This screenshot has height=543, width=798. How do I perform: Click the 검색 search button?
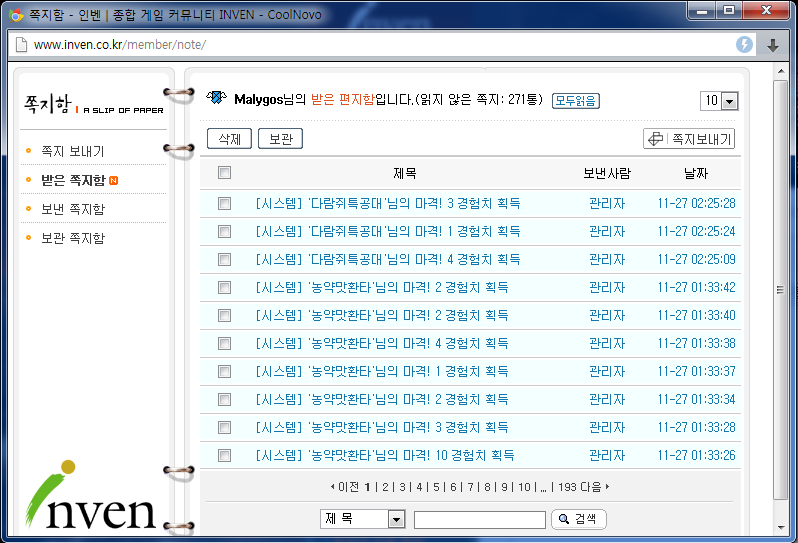click(579, 519)
